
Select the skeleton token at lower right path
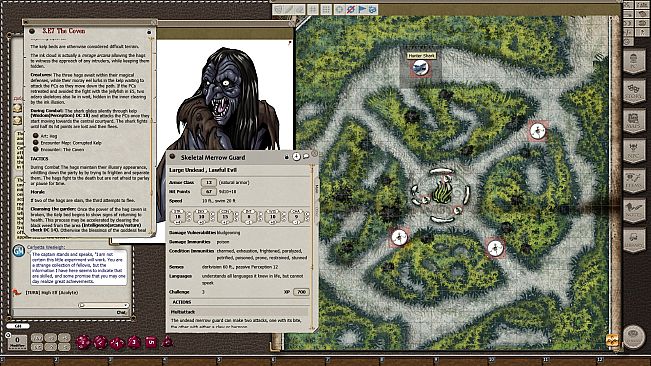click(x=495, y=248)
